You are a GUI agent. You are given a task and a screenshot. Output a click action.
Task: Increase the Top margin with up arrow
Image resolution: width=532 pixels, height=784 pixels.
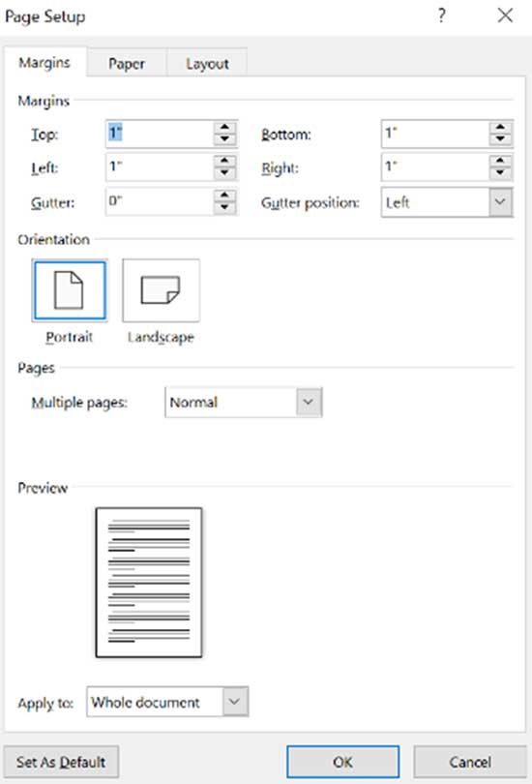click(224, 127)
